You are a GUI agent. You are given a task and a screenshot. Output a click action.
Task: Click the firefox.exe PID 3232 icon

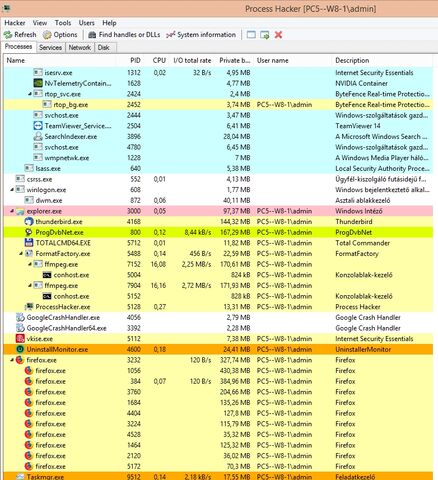[x=20, y=360]
